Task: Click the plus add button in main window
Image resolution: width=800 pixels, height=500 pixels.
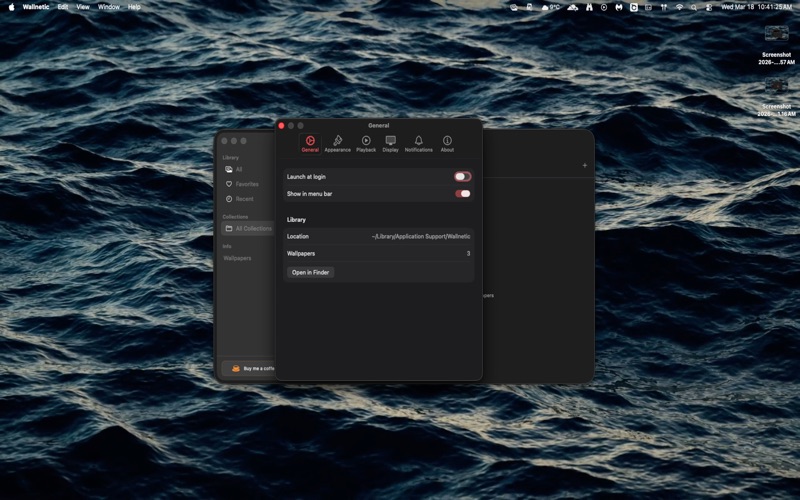Action: click(585, 165)
